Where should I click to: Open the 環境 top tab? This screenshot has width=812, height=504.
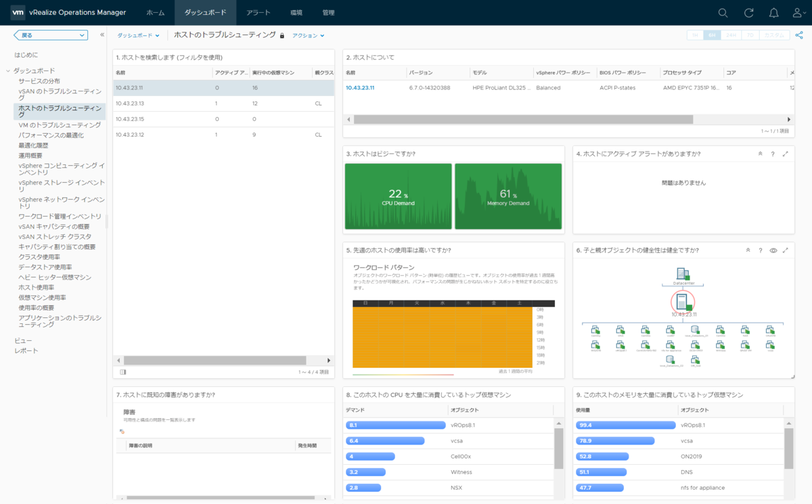coord(296,13)
